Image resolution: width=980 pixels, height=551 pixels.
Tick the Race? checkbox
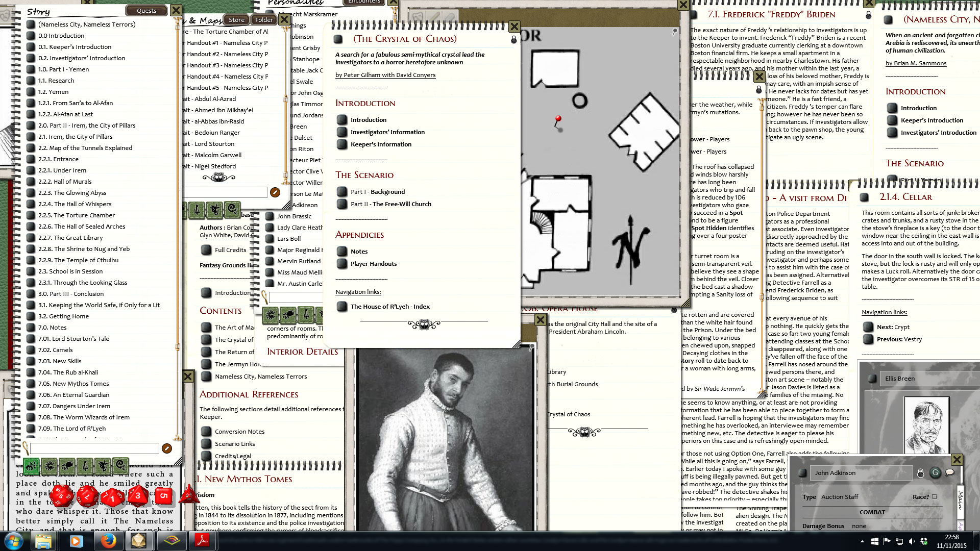pos(935,497)
